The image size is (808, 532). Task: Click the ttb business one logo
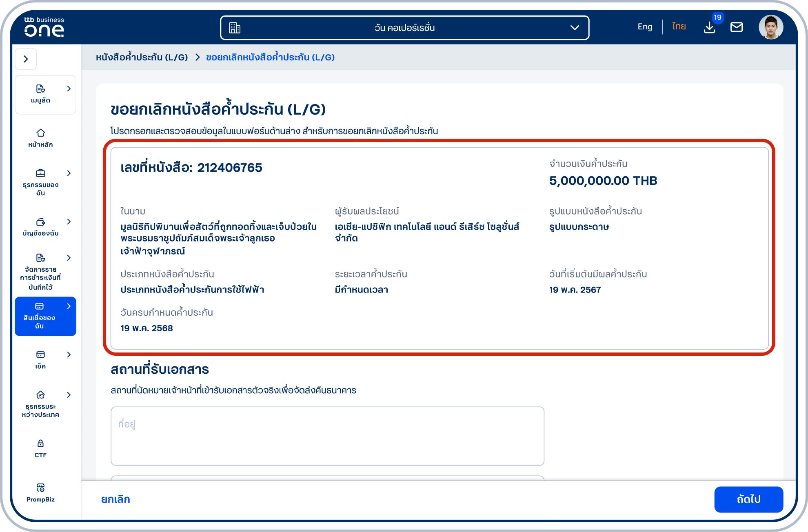[x=44, y=27]
